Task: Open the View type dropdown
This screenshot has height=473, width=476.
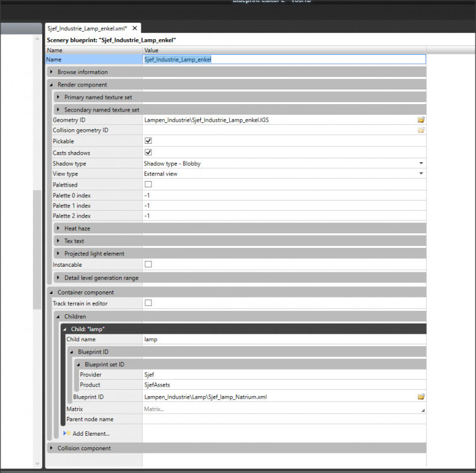Action: point(420,173)
